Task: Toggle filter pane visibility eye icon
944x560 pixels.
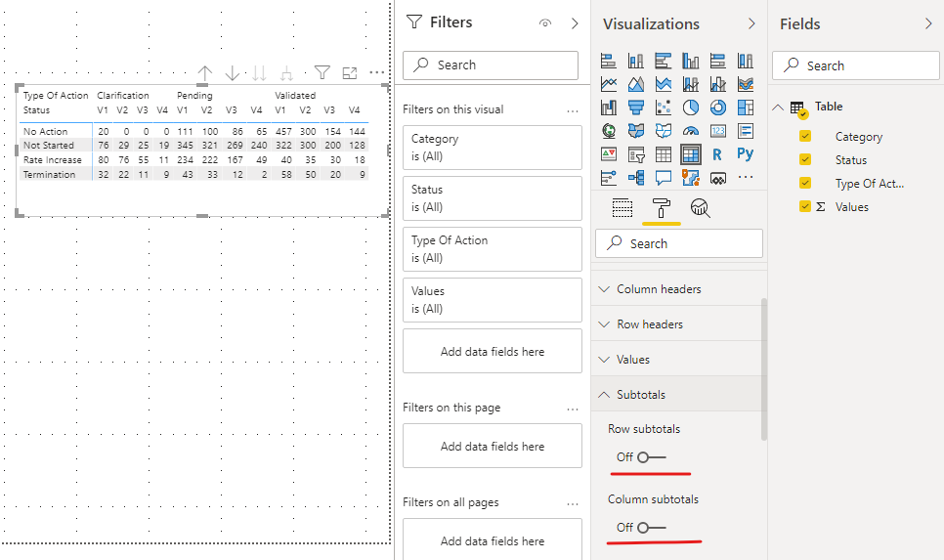Action: tap(545, 22)
